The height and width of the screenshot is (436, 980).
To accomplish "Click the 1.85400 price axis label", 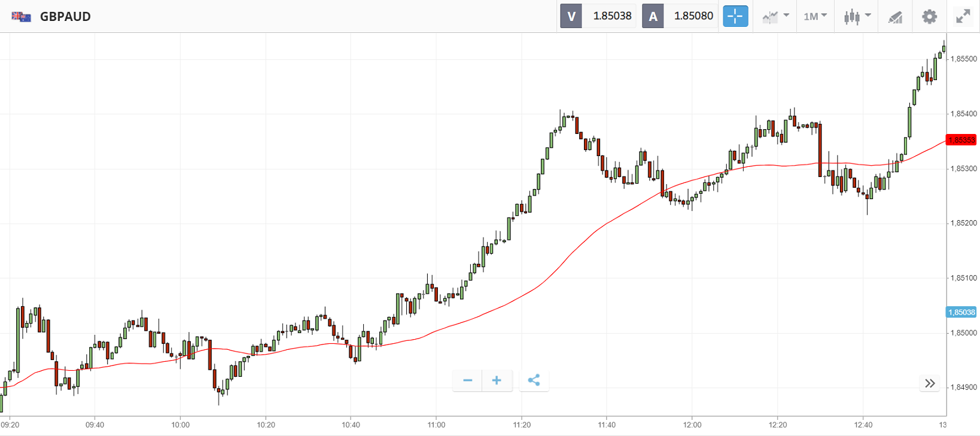I will 964,114.
